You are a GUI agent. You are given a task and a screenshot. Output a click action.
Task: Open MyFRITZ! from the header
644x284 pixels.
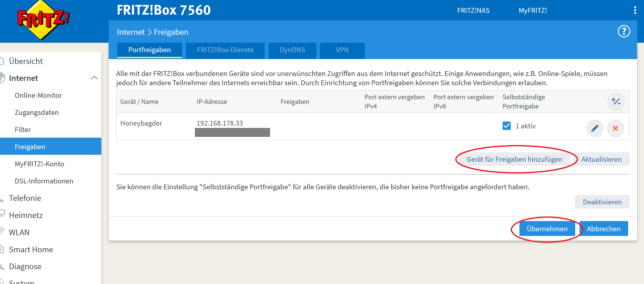(533, 10)
